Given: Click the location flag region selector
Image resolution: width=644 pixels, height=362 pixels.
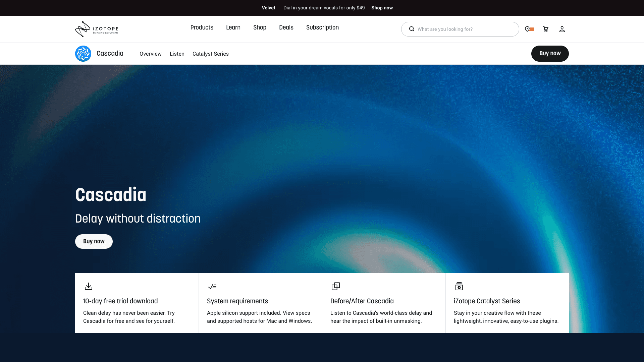Looking at the screenshot, I should tap(529, 29).
